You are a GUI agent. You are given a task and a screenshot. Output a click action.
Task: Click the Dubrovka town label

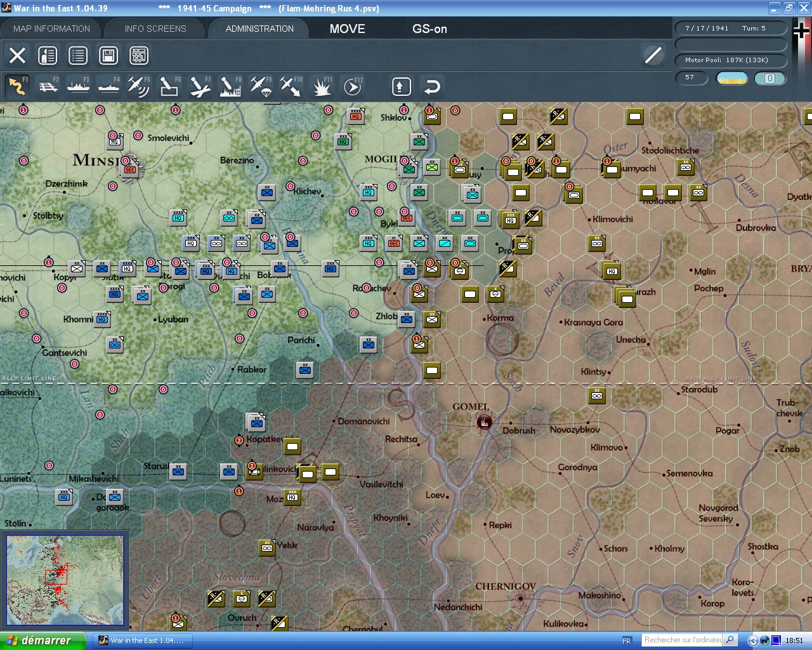pos(756,228)
